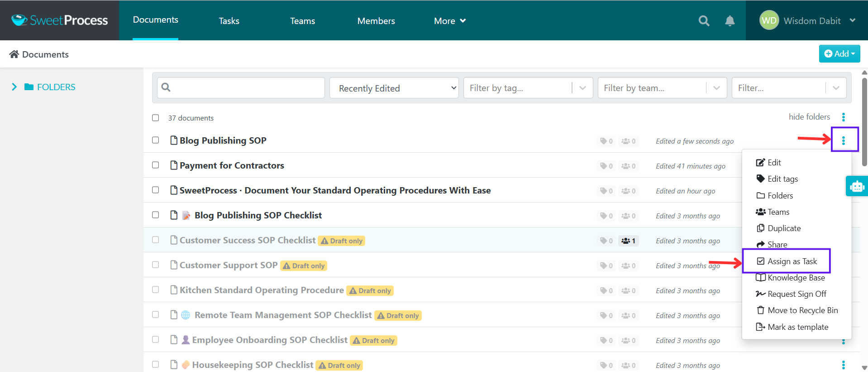
Task: Click the hide folders link
Action: [x=809, y=117]
